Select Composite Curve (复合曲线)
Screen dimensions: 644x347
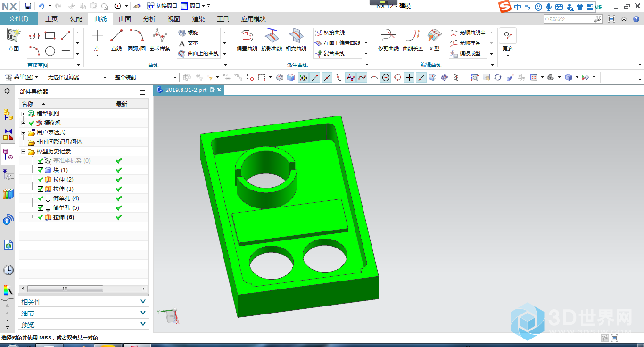330,53
